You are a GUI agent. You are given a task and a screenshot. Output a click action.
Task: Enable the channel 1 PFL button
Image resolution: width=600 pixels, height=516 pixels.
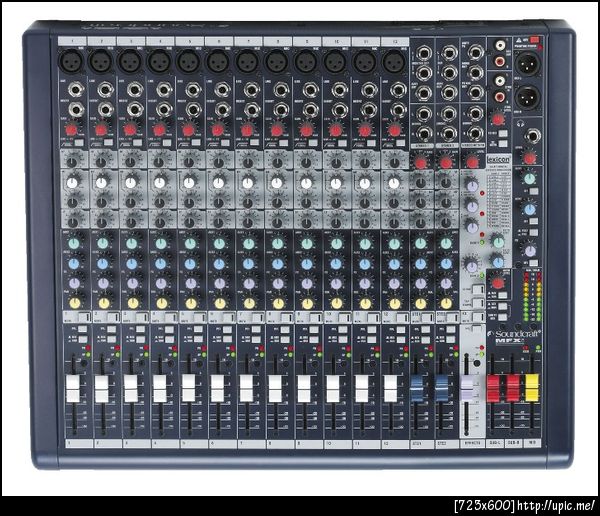(x=82, y=329)
